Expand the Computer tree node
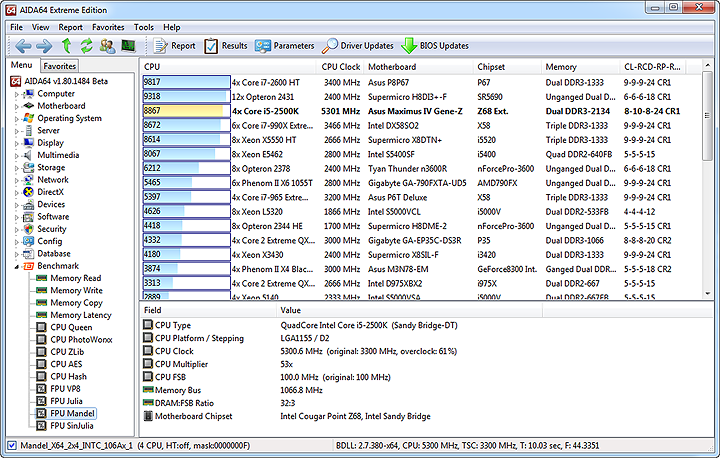Image resolution: width=720 pixels, height=458 pixels. coord(17,94)
